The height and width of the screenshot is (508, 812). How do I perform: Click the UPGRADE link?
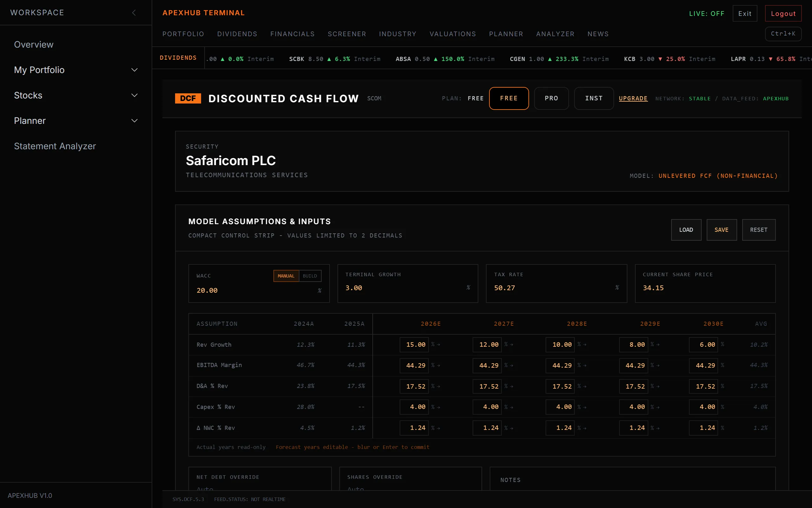coord(633,98)
